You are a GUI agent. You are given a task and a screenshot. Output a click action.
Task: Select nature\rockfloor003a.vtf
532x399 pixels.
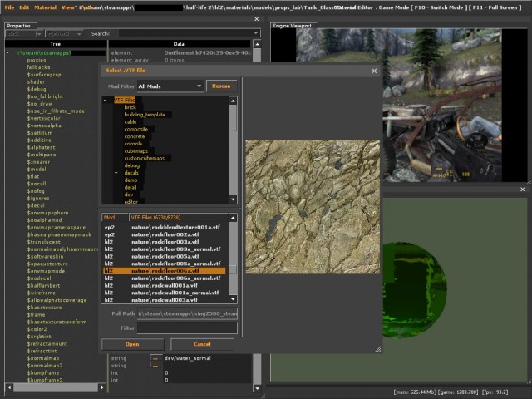165,242
